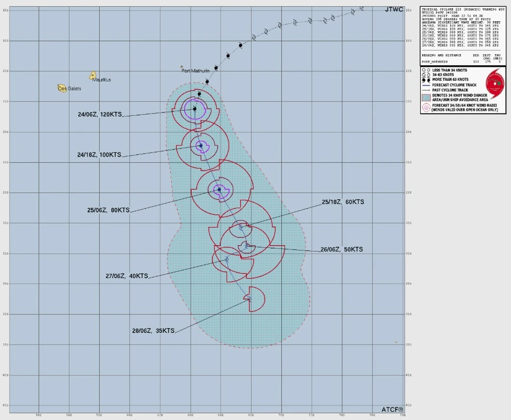
Task: Click the 25/06Z forecast position dot on track
Action: [x=219, y=189]
